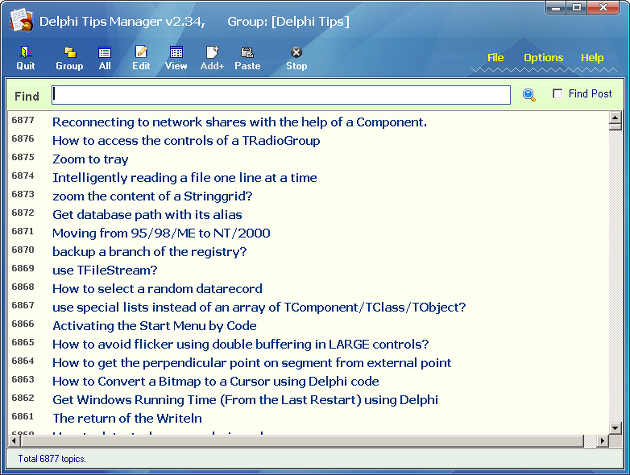630x475 pixels.
Task: Click the Find label
Action: click(27, 96)
